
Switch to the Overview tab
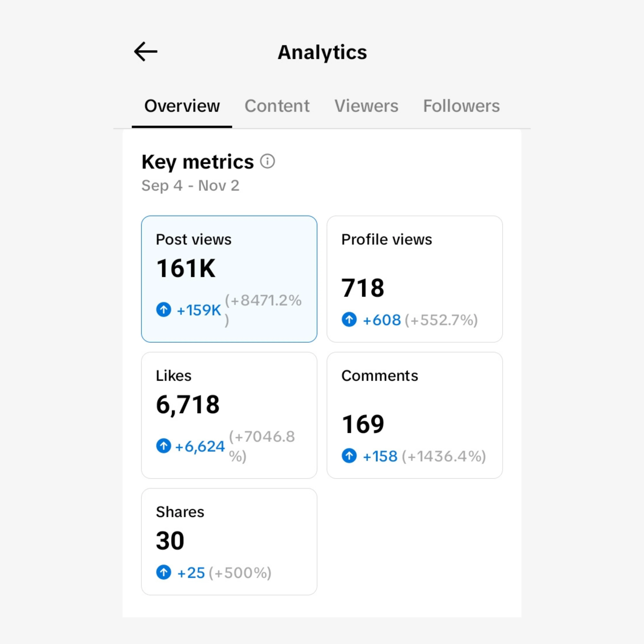tap(182, 106)
